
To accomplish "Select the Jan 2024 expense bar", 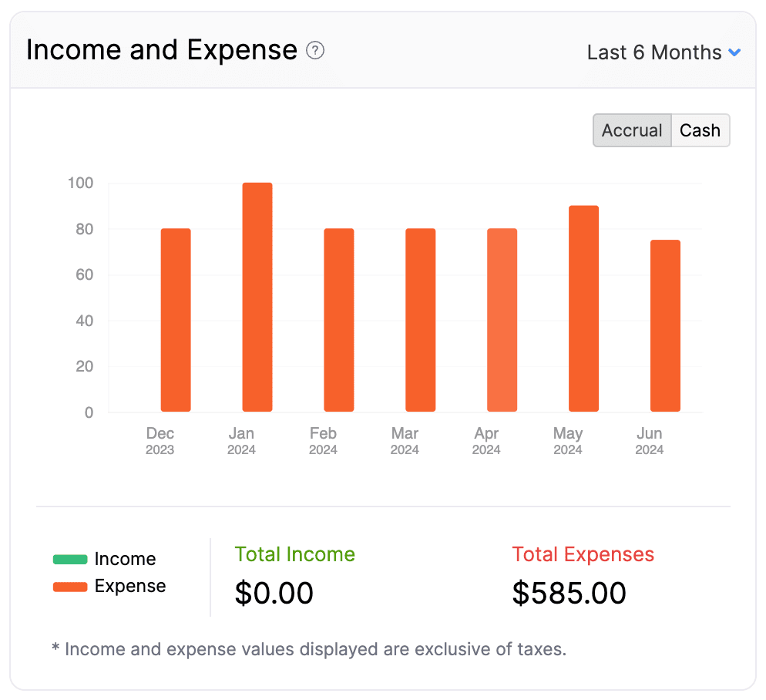I will (257, 295).
